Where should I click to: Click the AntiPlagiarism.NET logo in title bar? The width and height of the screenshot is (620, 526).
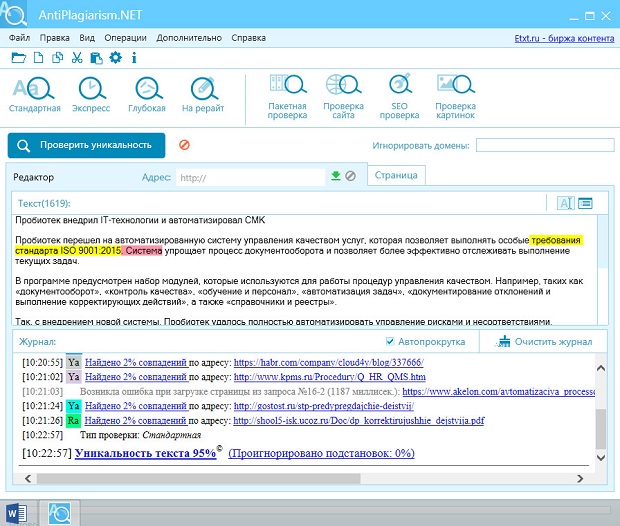pyautogui.click(x=13, y=14)
